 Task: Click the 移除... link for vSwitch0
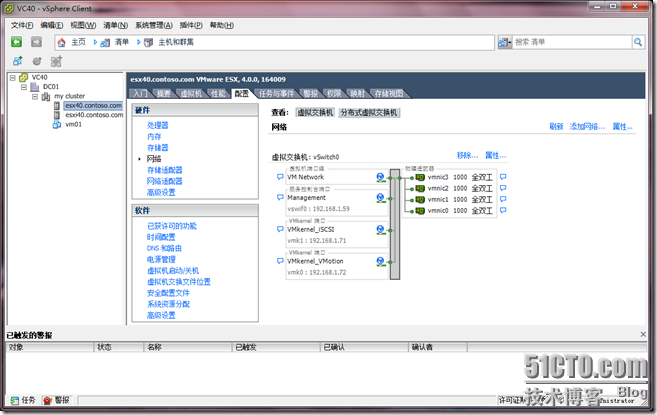(467, 156)
